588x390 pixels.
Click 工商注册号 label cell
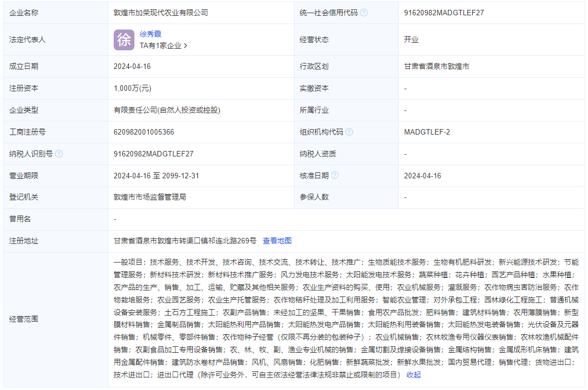[56, 132]
